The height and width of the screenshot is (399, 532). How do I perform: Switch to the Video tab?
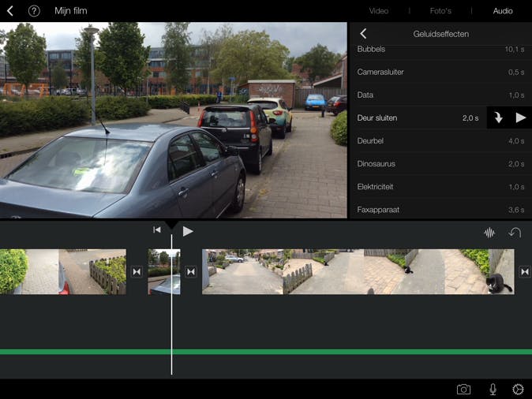click(379, 11)
